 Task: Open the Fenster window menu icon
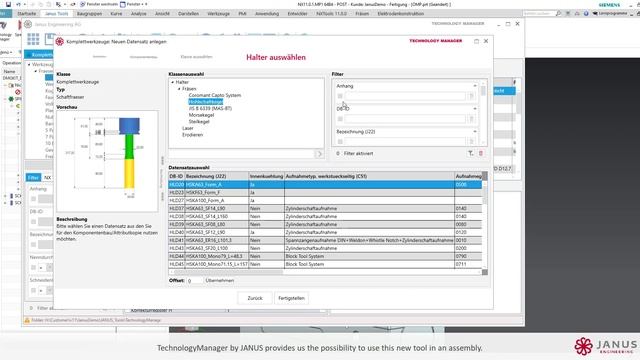[x=122, y=4]
